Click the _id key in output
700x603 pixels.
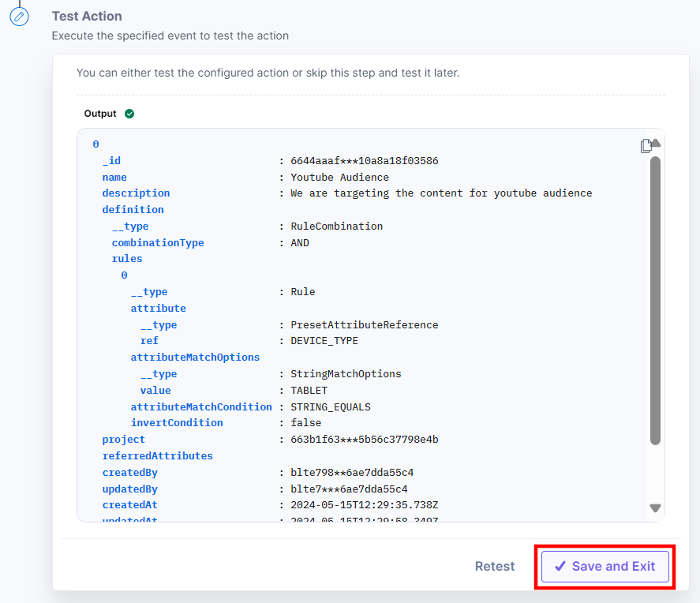click(x=112, y=161)
